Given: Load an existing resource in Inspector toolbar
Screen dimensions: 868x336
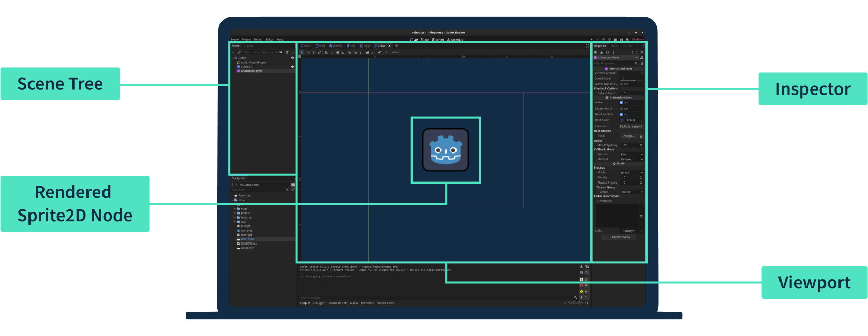Looking at the screenshot, I should click(x=601, y=52).
